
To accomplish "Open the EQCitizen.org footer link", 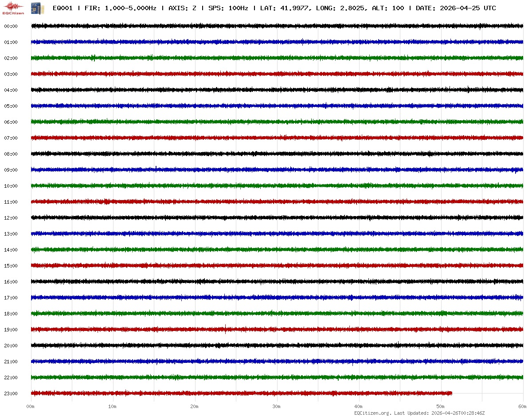I will tap(372, 413).
